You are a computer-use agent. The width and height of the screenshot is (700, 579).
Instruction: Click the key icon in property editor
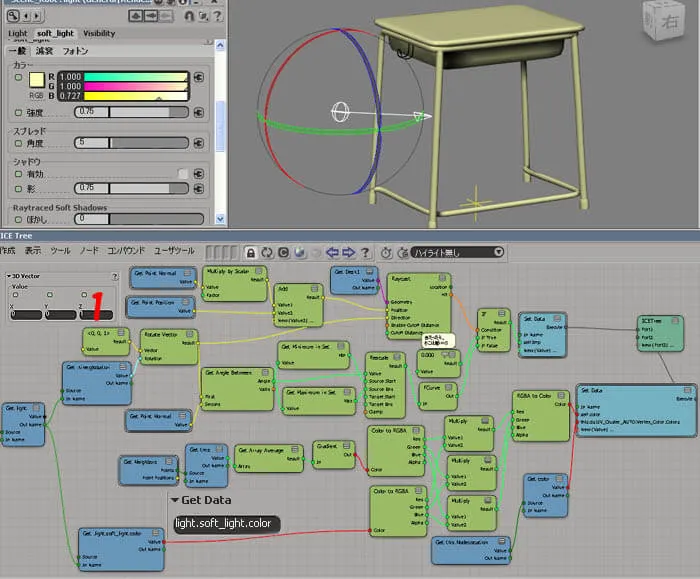13,16
